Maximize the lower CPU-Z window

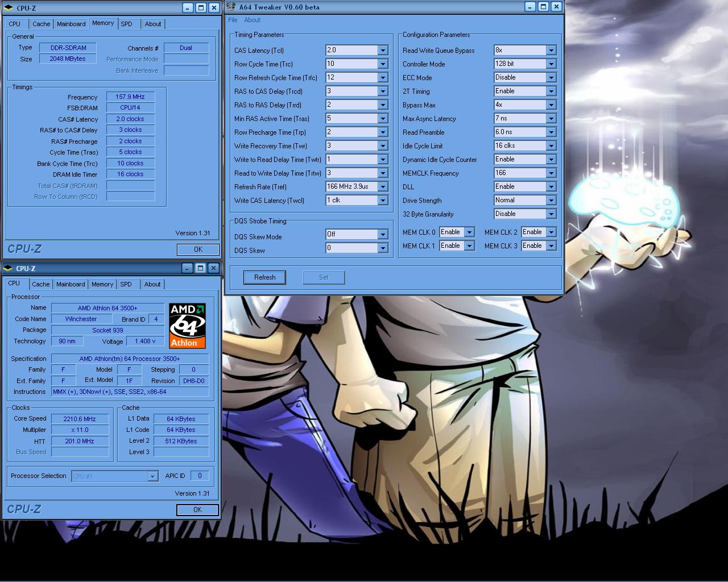200,268
